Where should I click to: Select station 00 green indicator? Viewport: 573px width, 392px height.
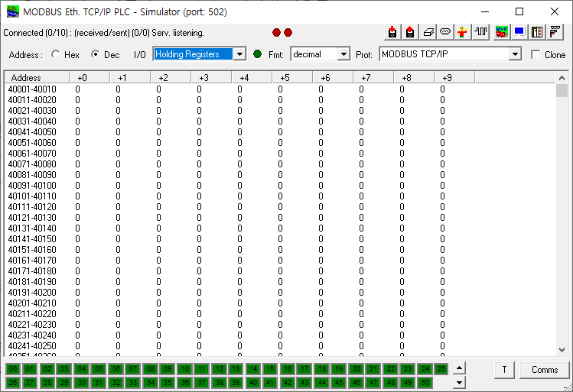[x=13, y=368]
